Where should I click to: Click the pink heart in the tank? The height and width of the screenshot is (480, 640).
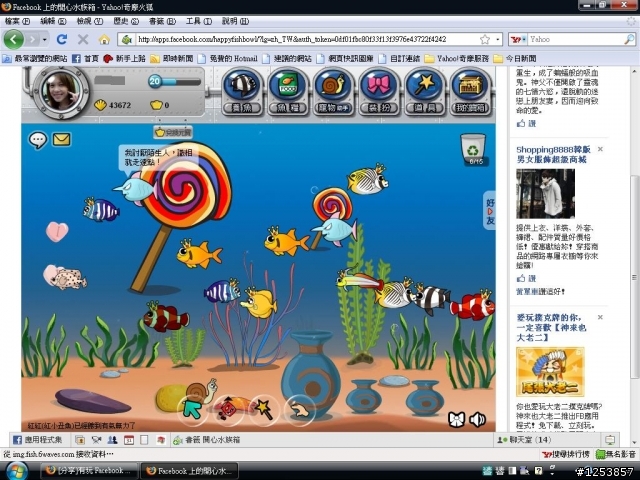(x=57, y=231)
